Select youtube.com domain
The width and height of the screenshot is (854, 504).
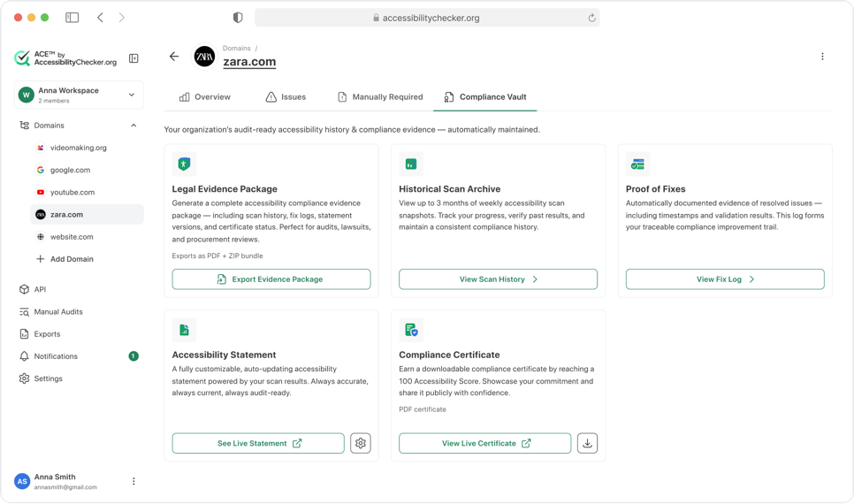tap(87, 193)
